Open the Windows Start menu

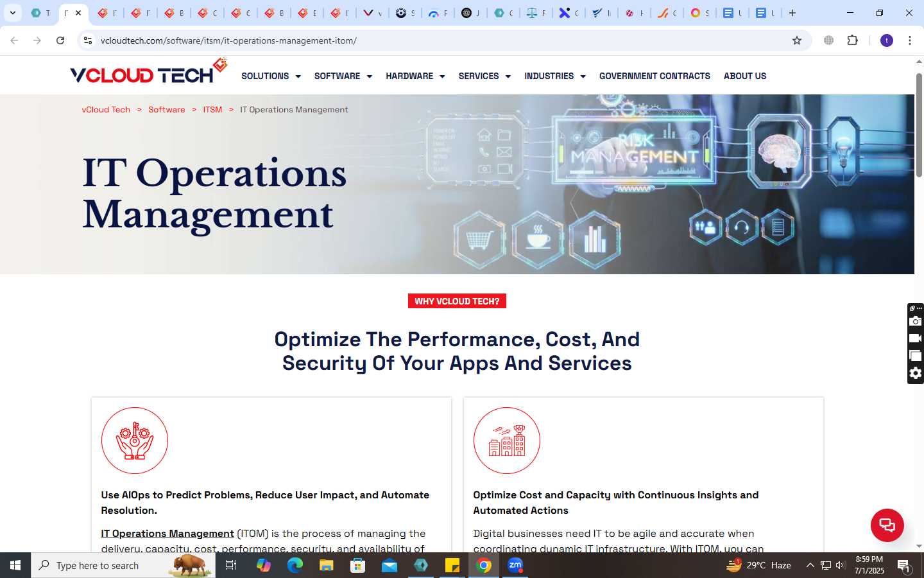coord(15,565)
